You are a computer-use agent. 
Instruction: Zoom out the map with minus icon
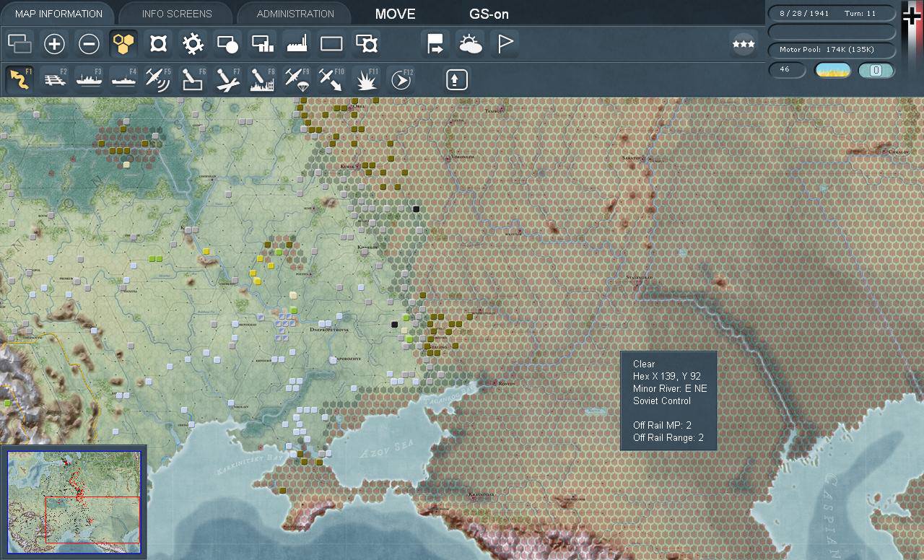pyautogui.click(x=89, y=44)
